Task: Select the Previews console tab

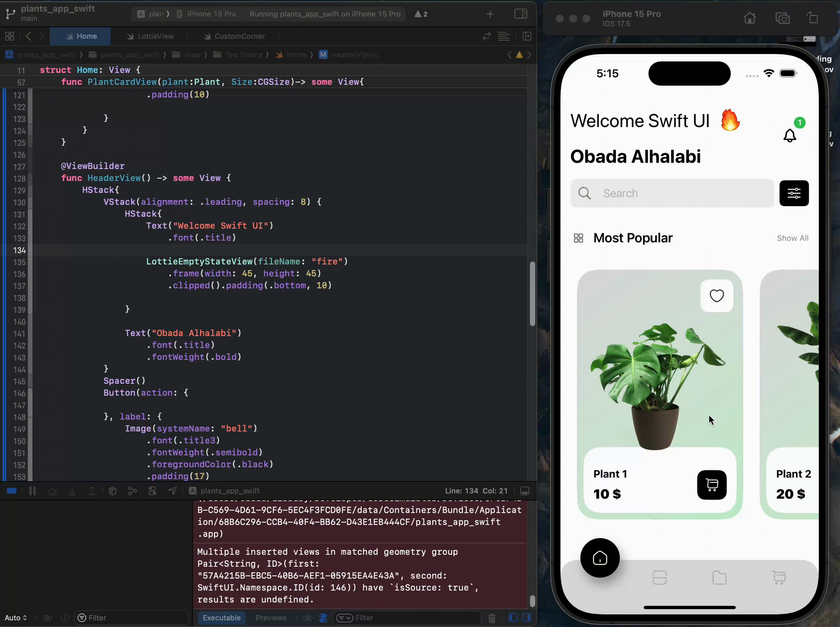Action: [x=271, y=618]
